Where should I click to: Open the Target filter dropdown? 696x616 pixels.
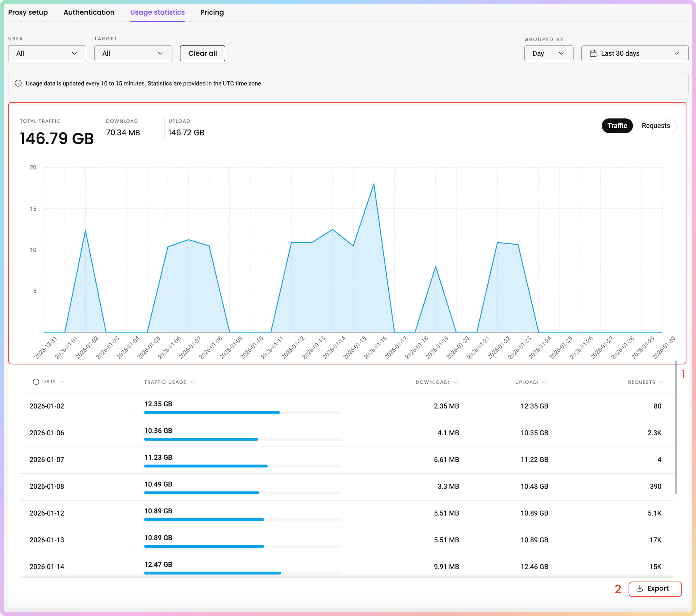pyautogui.click(x=133, y=54)
